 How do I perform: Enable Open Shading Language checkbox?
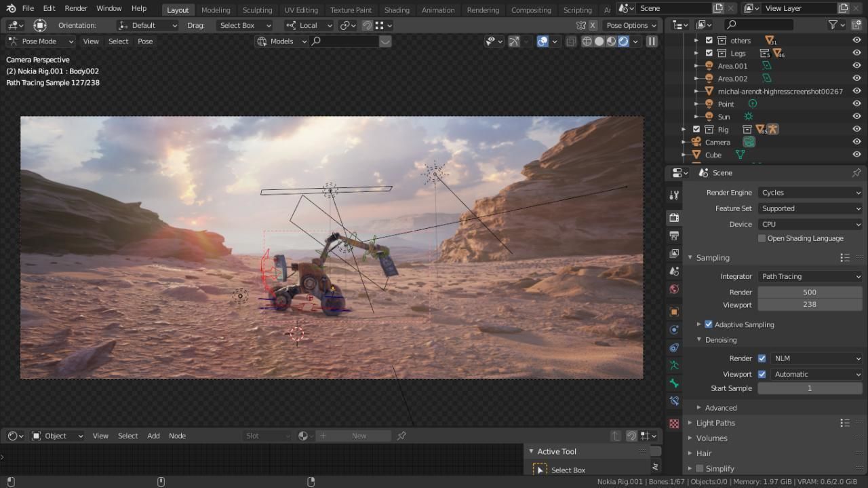[x=762, y=238]
